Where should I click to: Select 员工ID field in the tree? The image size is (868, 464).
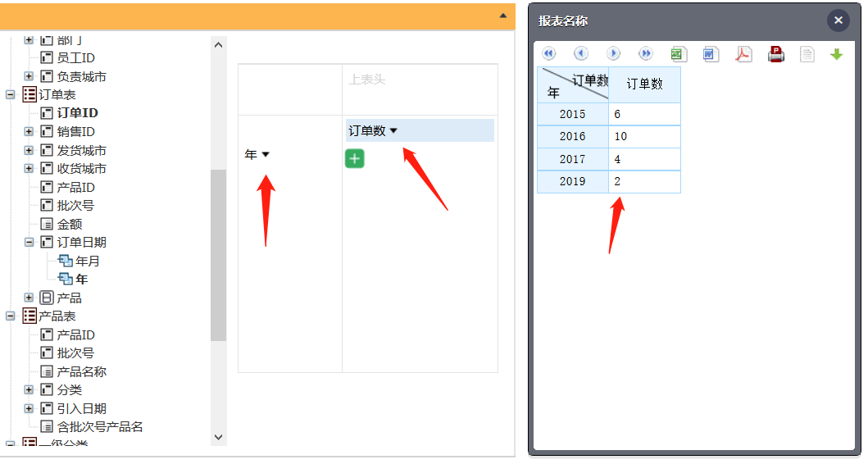click(x=76, y=58)
